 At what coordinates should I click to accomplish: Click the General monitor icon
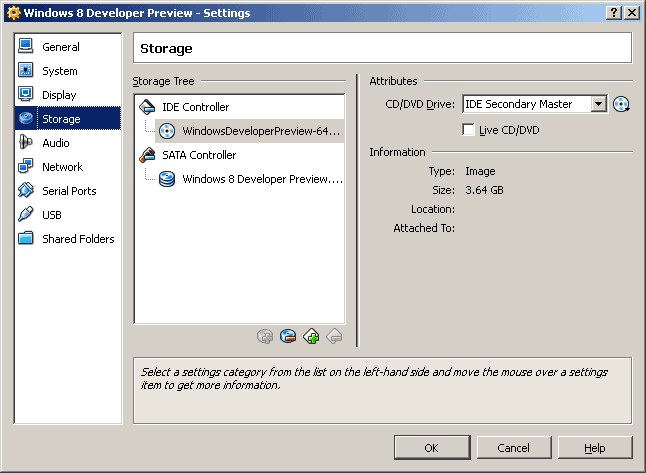pos(26,46)
